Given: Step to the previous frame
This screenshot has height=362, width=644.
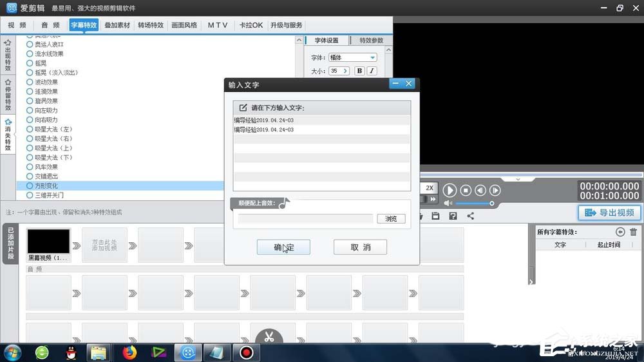Looking at the screenshot, I should [480, 190].
